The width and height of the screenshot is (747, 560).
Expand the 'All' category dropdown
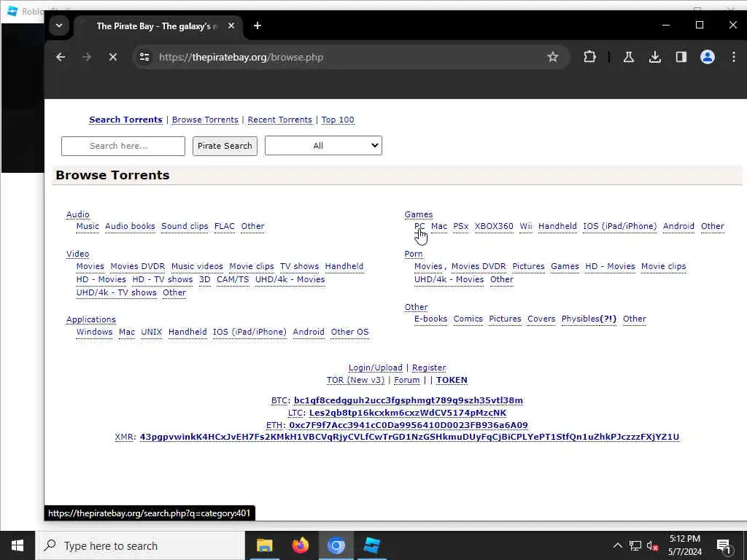[323, 146]
